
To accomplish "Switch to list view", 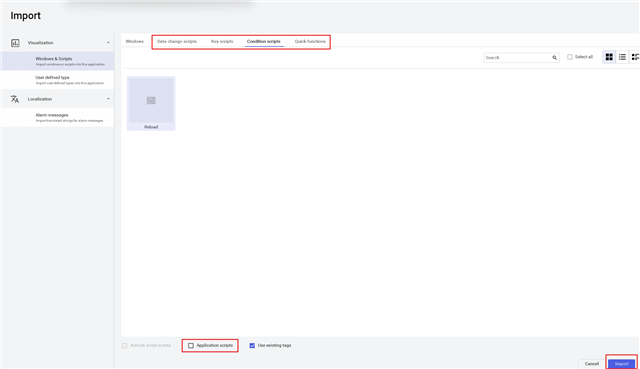I will (x=622, y=57).
